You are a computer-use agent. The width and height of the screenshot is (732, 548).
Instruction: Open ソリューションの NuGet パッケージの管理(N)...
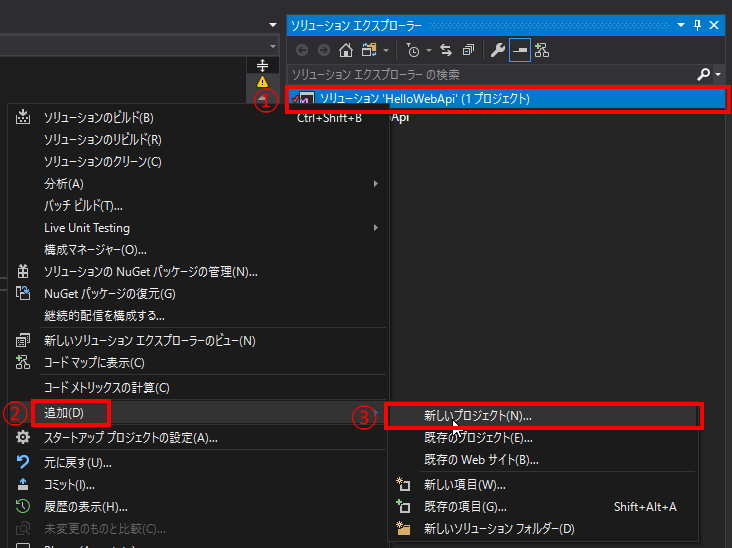[198, 272]
